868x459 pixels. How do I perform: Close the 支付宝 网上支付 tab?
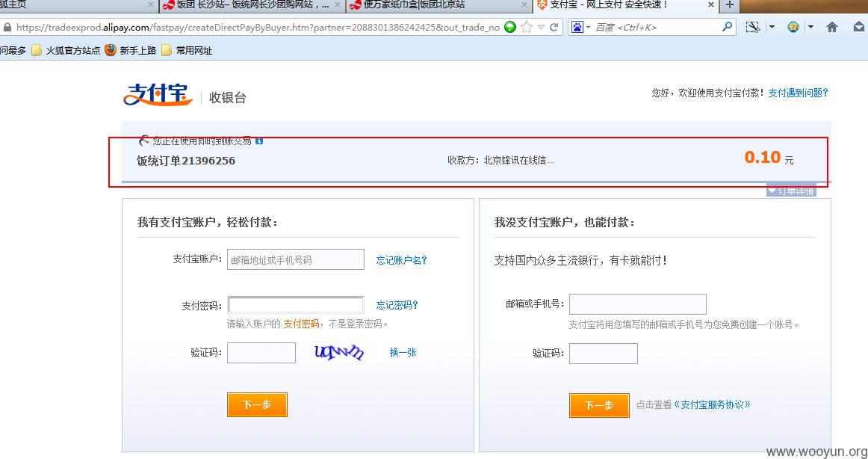click(711, 5)
